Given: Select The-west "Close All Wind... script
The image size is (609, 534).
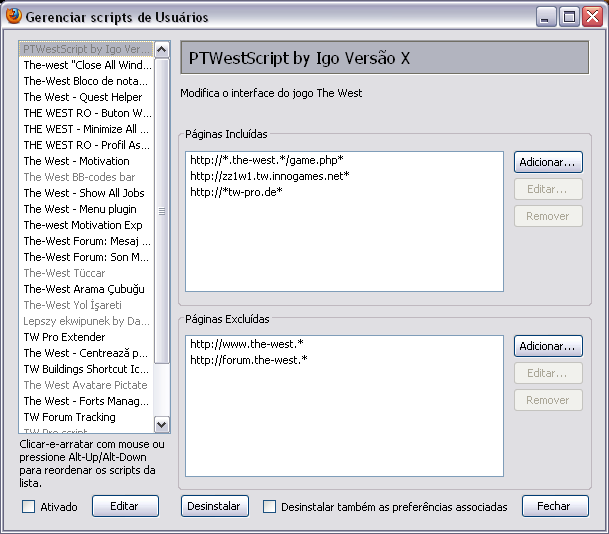Looking at the screenshot, I should 86,65.
